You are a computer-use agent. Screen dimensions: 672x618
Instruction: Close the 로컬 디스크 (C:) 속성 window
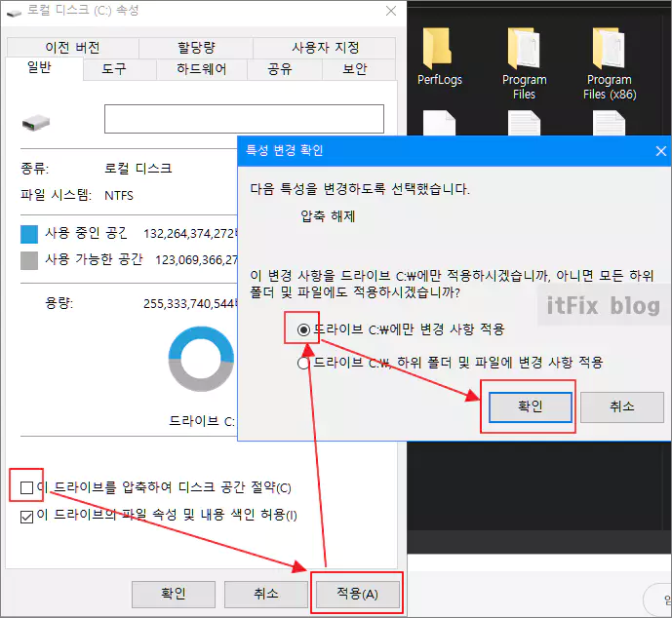coord(391,11)
